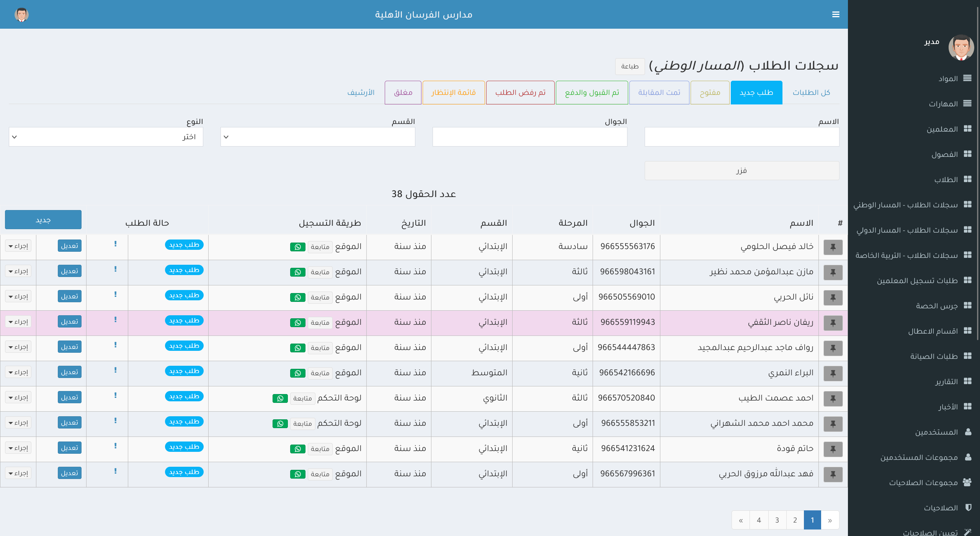Expand the النوع dropdown showing اختر

point(106,137)
